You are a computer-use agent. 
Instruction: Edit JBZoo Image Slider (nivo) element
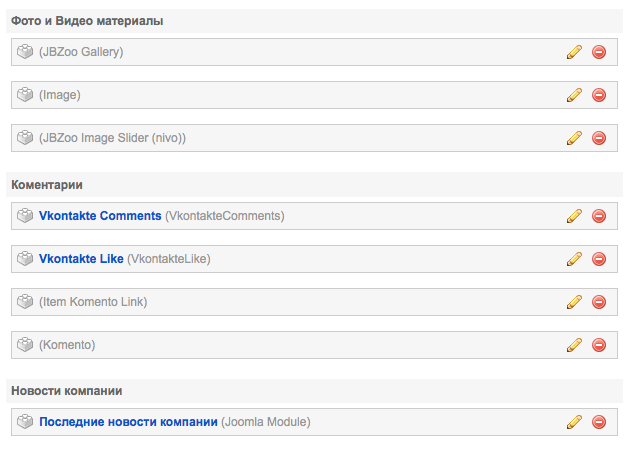574,138
